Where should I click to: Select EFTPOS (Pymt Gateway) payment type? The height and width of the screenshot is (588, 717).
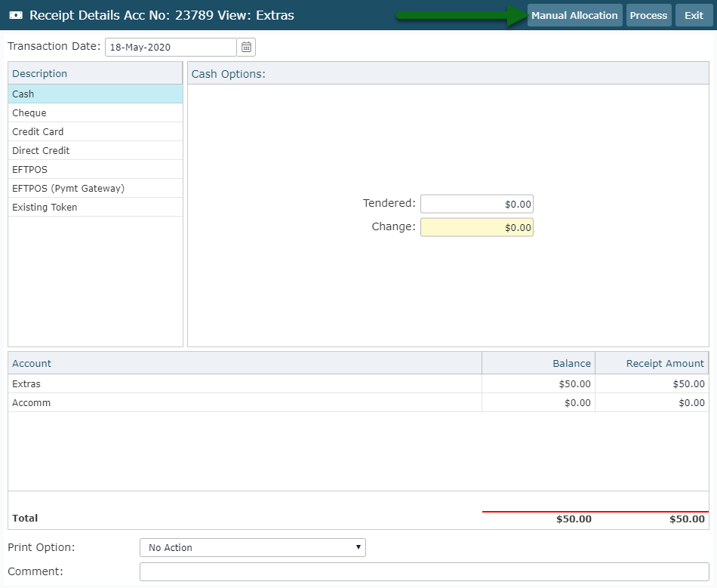(95, 189)
